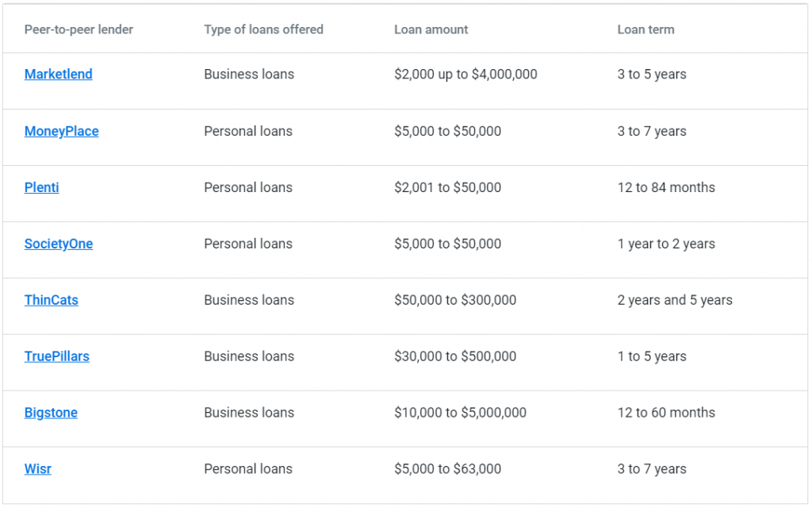Visit the ThinCats lender link
Viewport: 812px width, 508px height.
[51, 301]
